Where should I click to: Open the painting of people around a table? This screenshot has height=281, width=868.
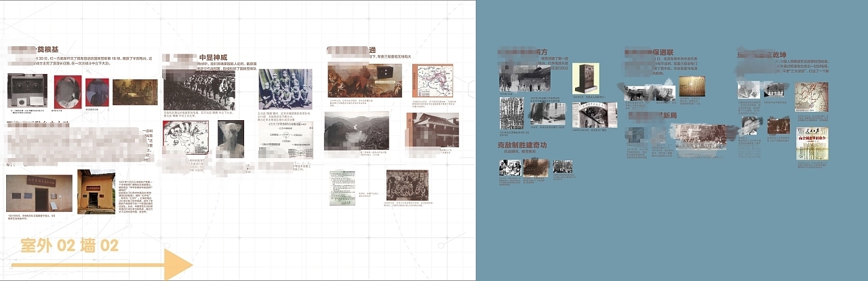pyautogui.click(x=135, y=92)
